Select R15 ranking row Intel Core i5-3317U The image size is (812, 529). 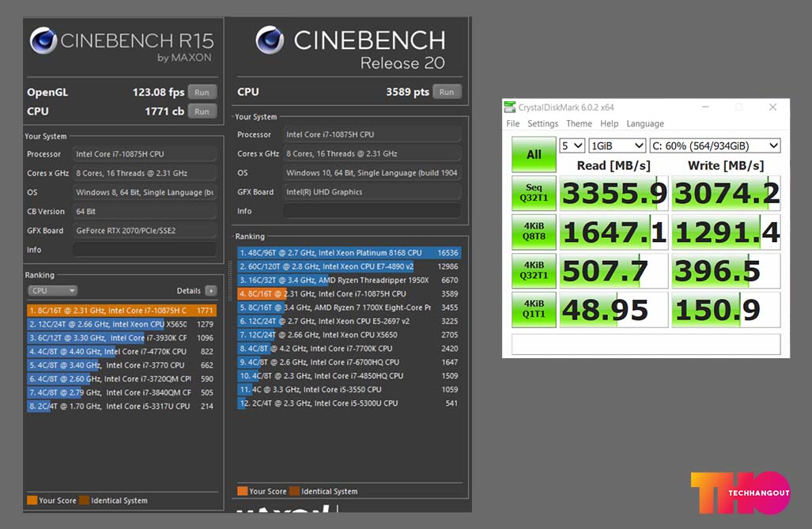point(122,406)
